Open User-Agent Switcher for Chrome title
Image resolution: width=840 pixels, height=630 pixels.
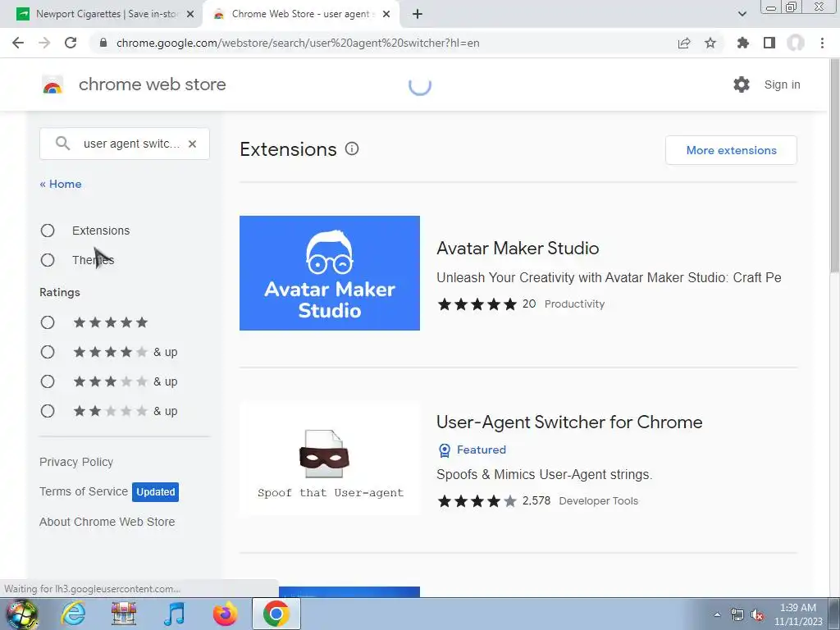point(569,422)
